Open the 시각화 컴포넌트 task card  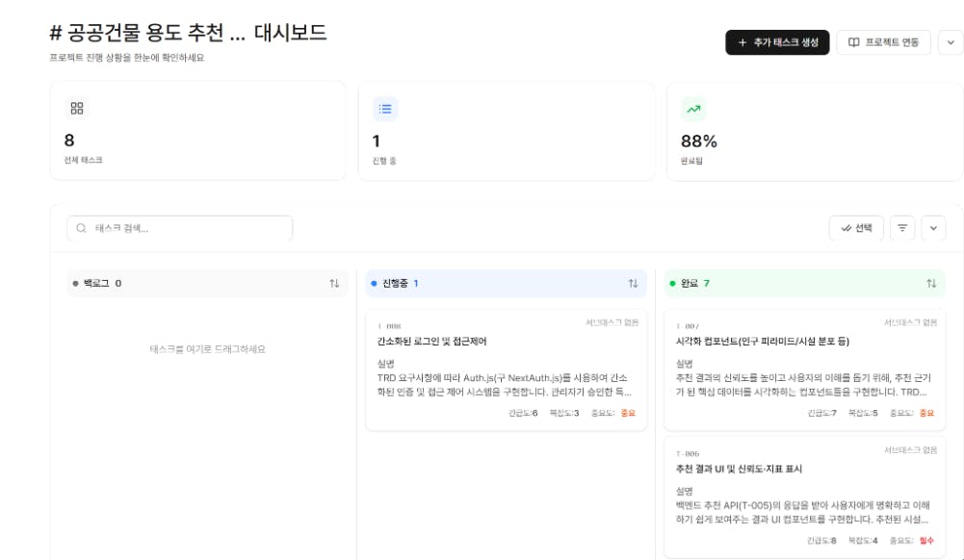(x=804, y=370)
